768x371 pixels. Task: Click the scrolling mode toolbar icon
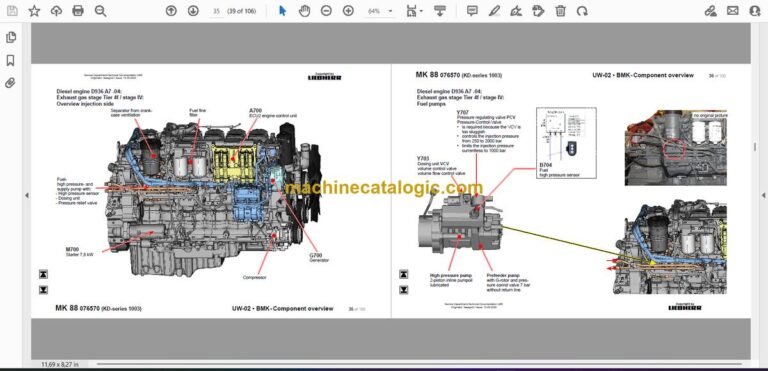tap(440, 11)
